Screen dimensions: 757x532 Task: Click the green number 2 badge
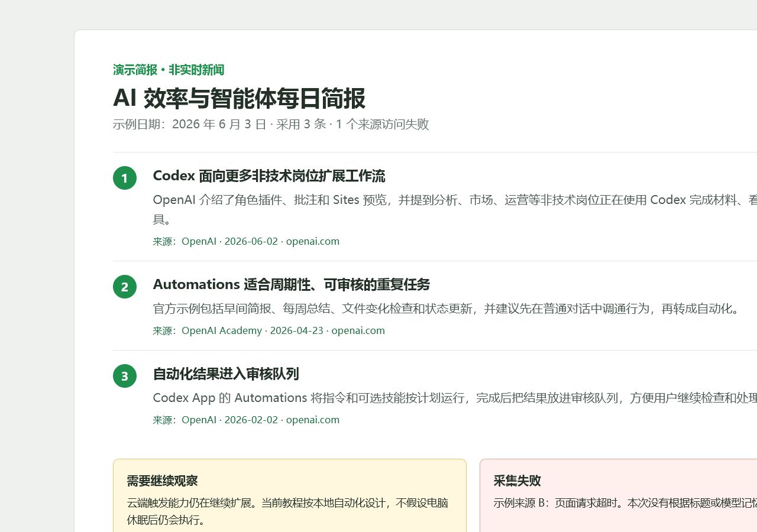[125, 287]
